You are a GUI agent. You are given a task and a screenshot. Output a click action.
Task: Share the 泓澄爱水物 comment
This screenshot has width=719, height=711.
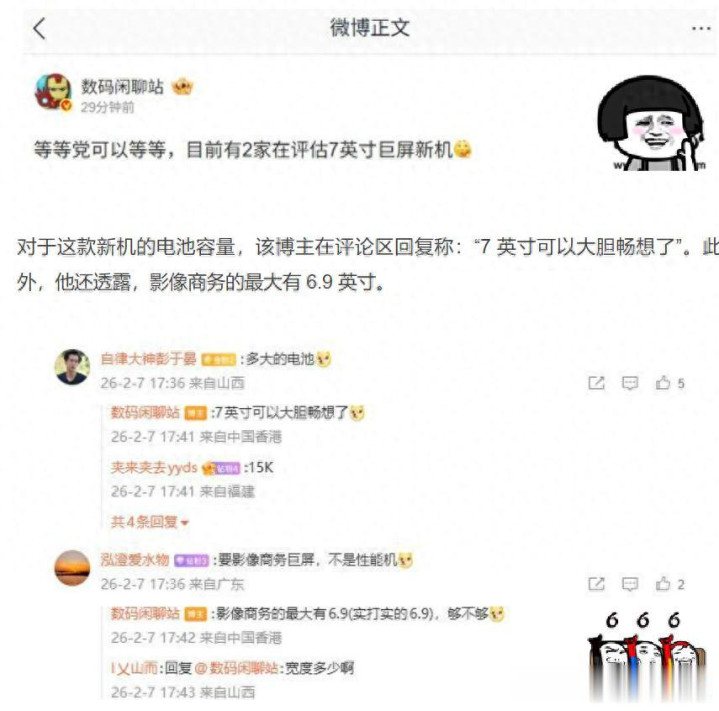click(596, 584)
